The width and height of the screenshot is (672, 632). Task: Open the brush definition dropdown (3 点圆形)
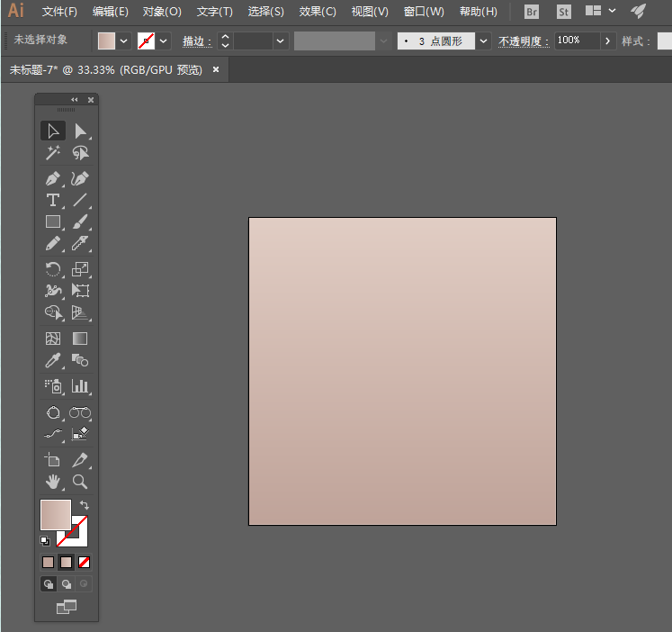tap(483, 41)
